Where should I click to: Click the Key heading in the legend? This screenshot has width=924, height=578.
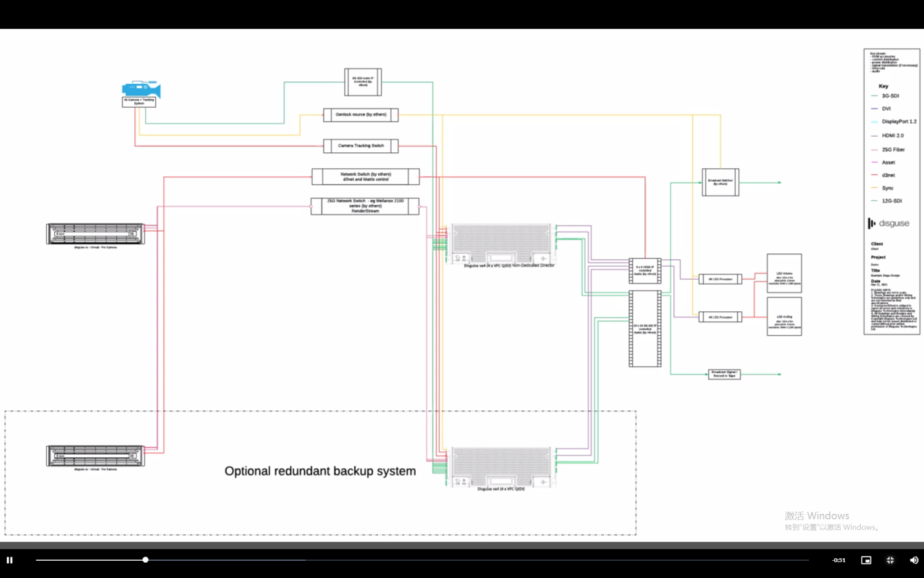tap(883, 86)
